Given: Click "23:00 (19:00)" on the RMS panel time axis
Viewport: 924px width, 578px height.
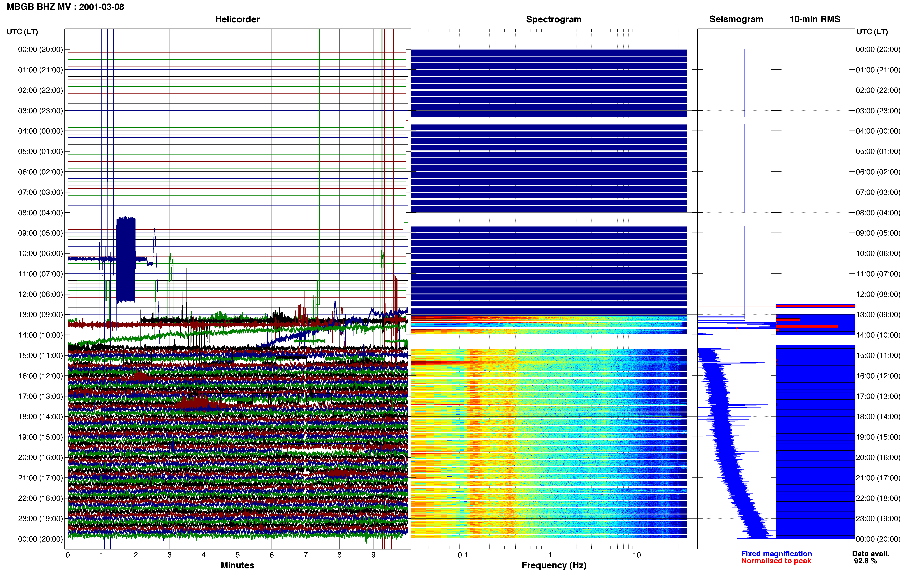Looking at the screenshot, I should 878,518.
